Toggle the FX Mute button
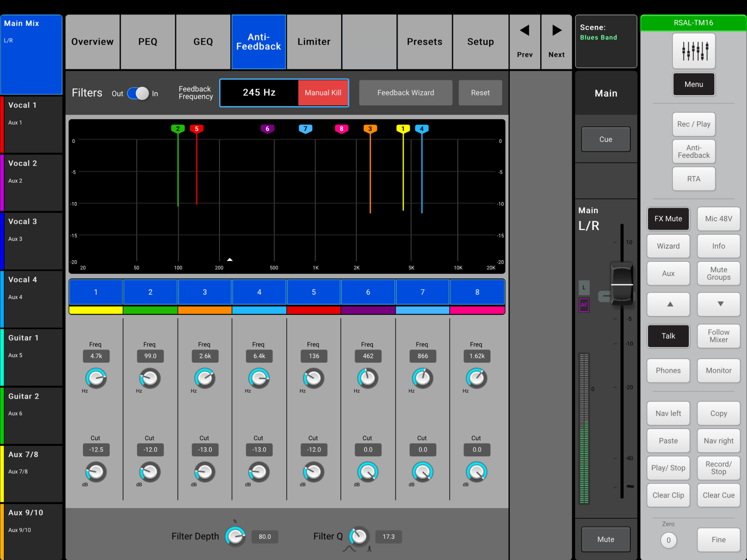The image size is (747, 560). pyautogui.click(x=668, y=218)
